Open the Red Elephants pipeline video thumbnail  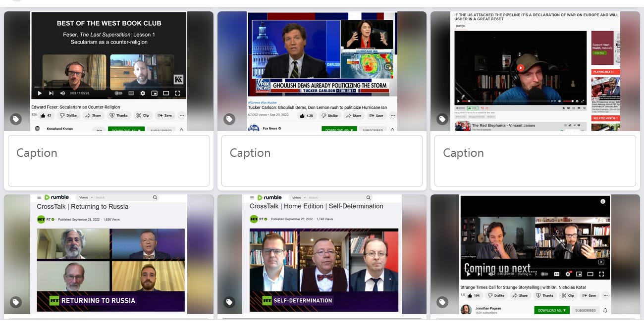(x=535, y=71)
